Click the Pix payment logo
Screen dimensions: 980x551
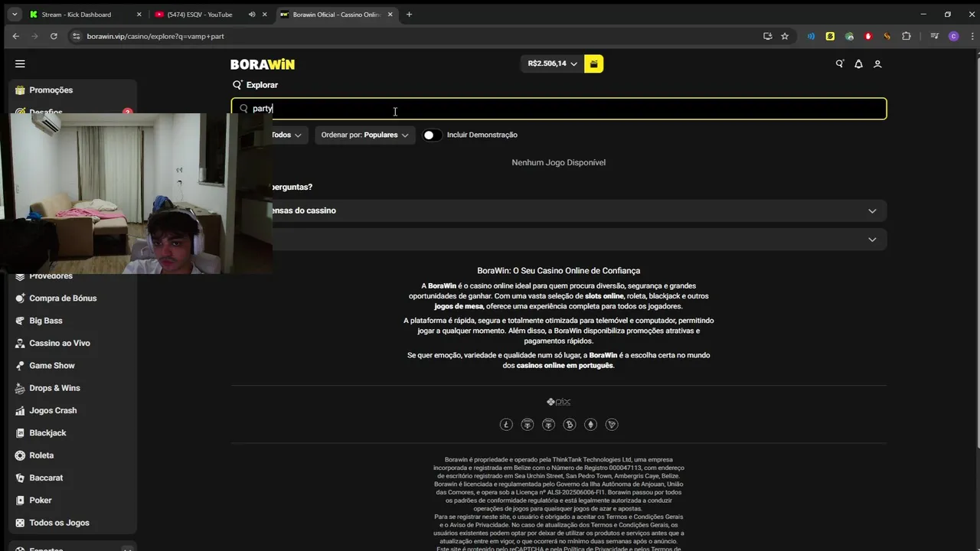point(559,402)
